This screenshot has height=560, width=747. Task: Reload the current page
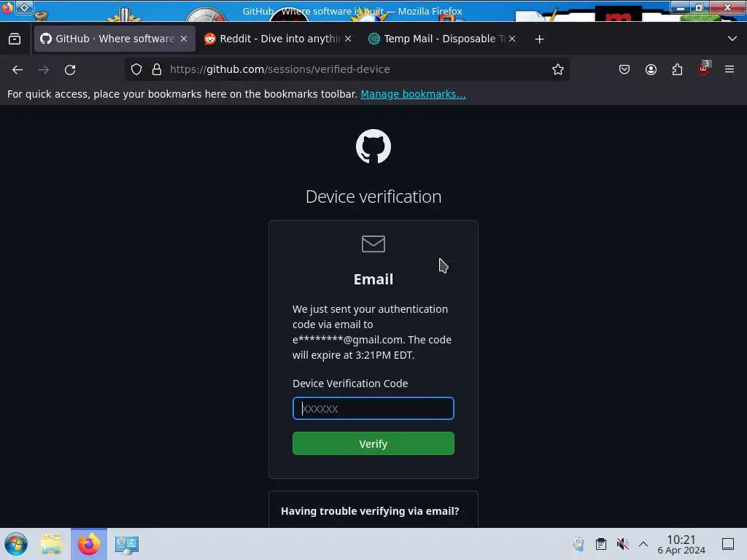[70, 69]
